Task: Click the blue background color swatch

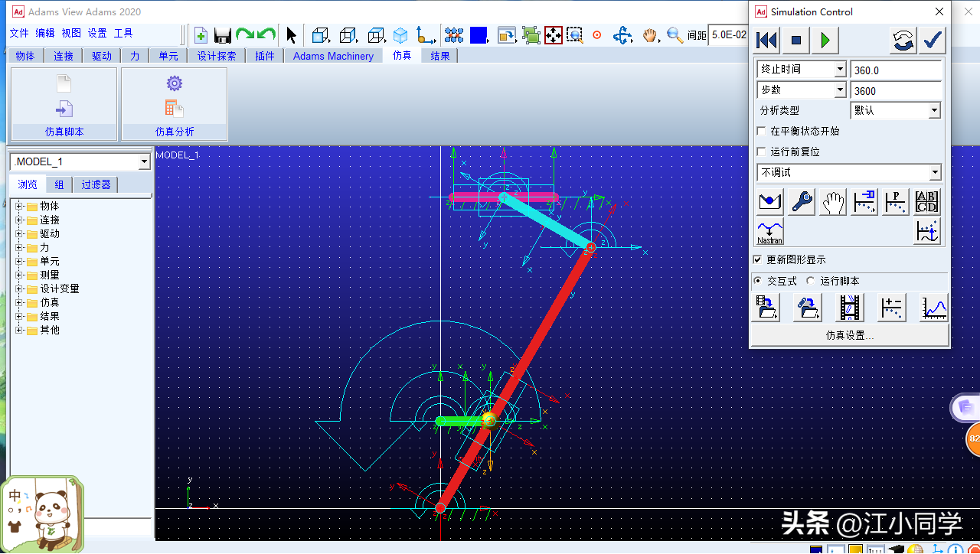Action: (x=479, y=35)
